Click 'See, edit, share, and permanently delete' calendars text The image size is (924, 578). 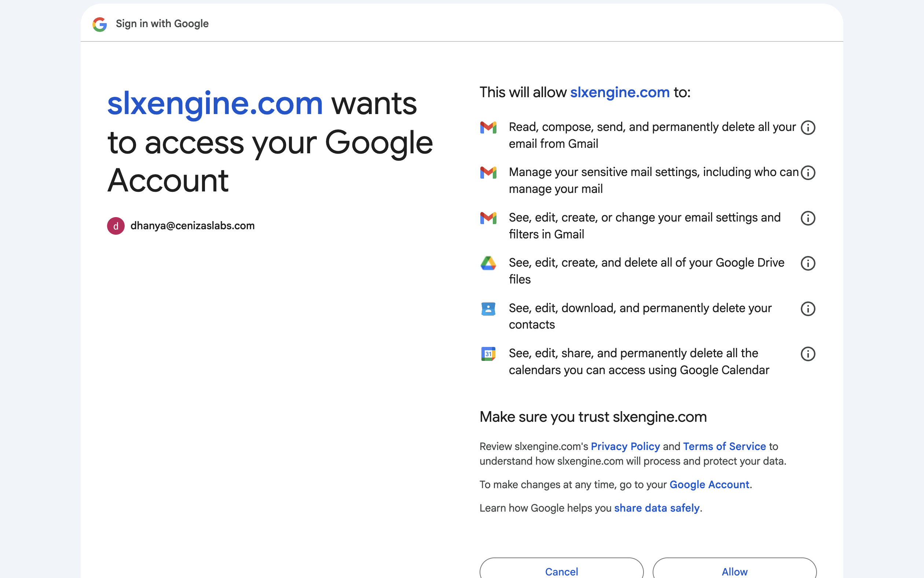point(639,362)
